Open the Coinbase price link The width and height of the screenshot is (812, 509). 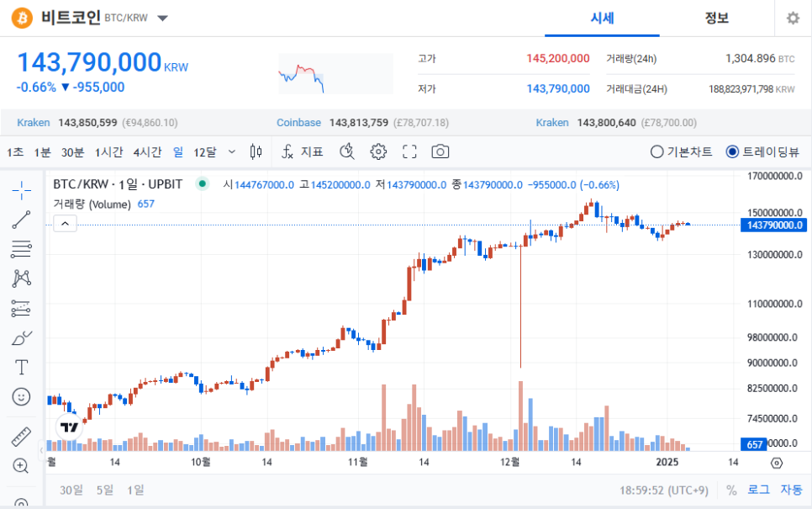(298, 123)
